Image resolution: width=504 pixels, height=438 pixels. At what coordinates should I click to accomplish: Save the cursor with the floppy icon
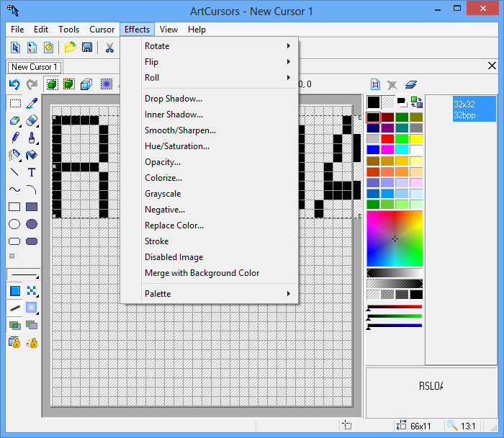click(x=87, y=48)
